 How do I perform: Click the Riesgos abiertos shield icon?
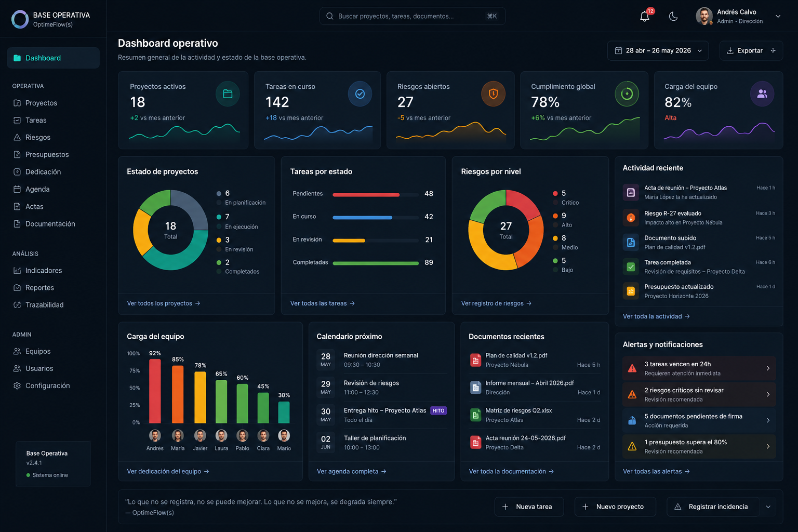tap(493, 94)
